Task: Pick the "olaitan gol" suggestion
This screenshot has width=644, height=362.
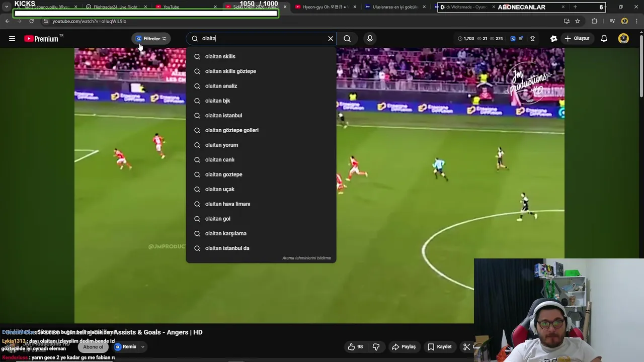Action: pyautogui.click(x=261, y=219)
